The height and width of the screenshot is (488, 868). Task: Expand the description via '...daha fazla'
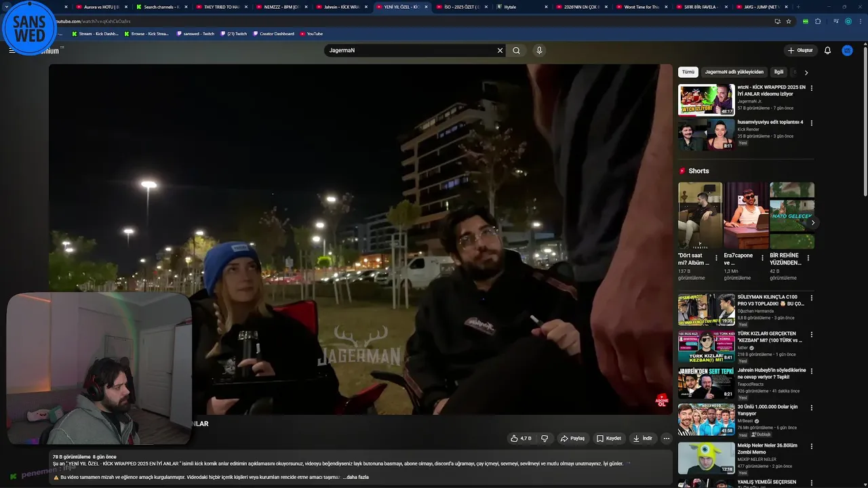pos(357,477)
